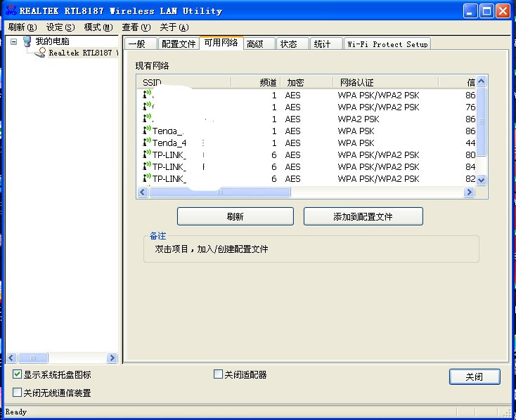Click the left tree pane scroll left arrow
516x420 pixels.
11,357
